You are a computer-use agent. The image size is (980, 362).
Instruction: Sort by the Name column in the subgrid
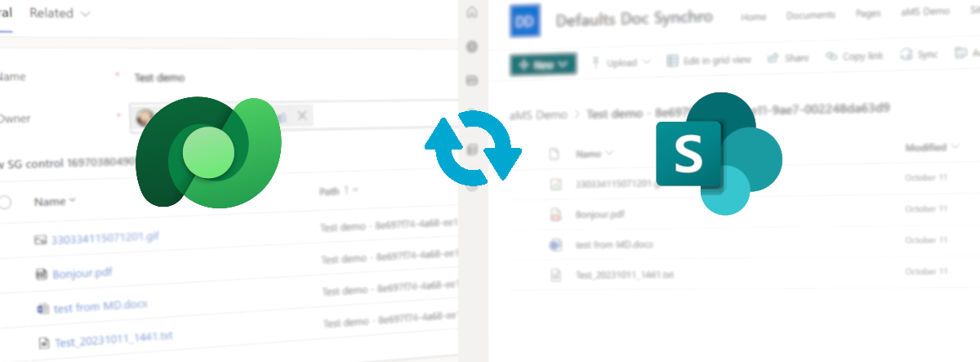pos(55,201)
